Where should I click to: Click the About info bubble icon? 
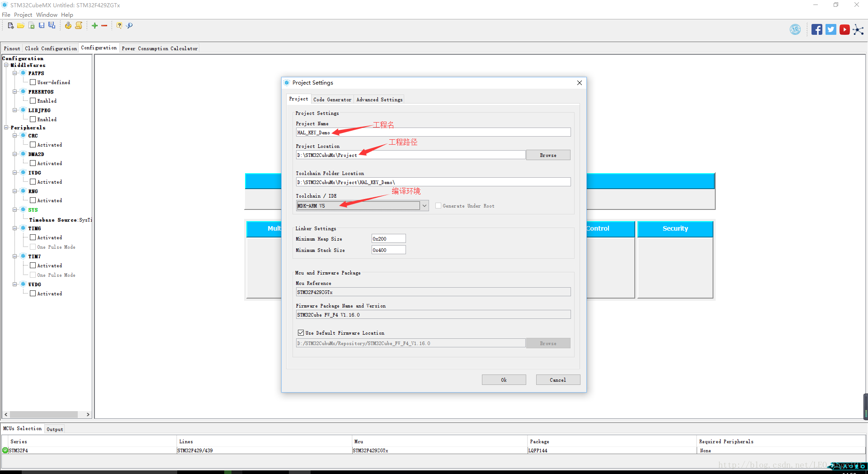coord(130,26)
